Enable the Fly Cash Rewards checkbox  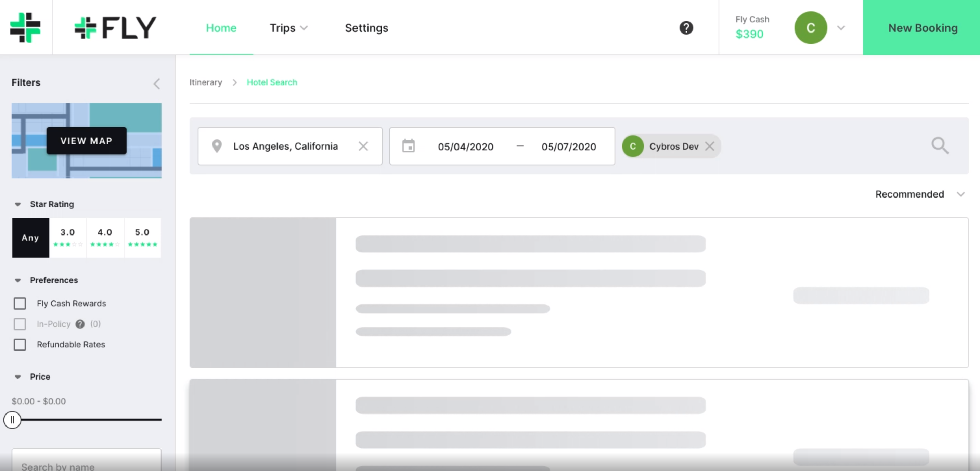tap(20, 304)
